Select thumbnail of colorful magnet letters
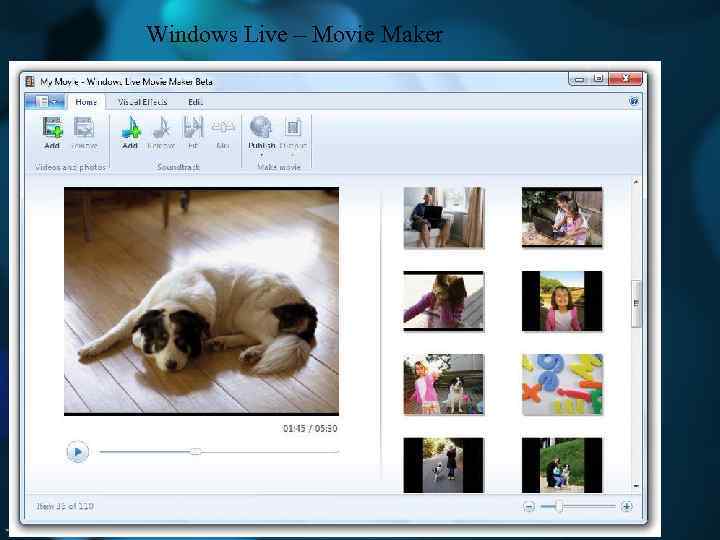 coord(562,384)
